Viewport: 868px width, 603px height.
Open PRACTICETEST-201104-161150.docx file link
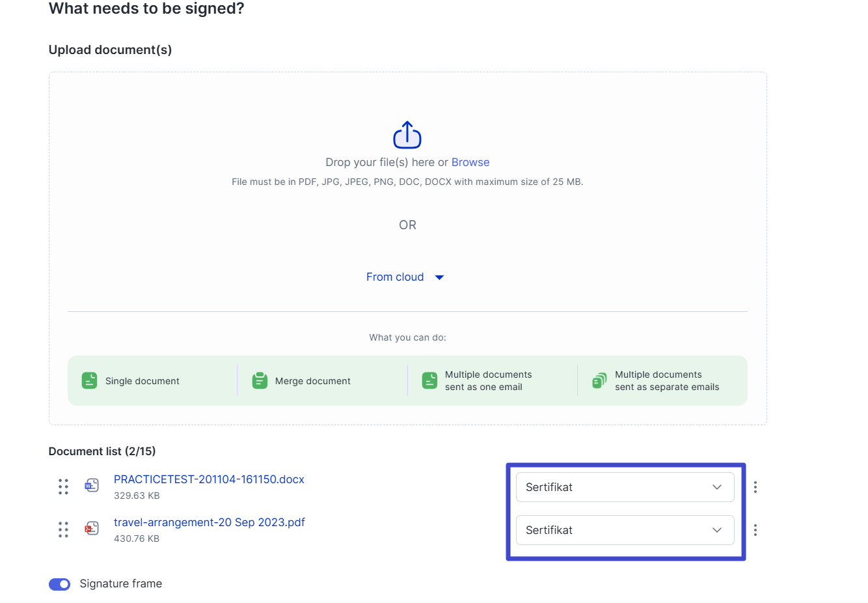(x=209, y=479)
